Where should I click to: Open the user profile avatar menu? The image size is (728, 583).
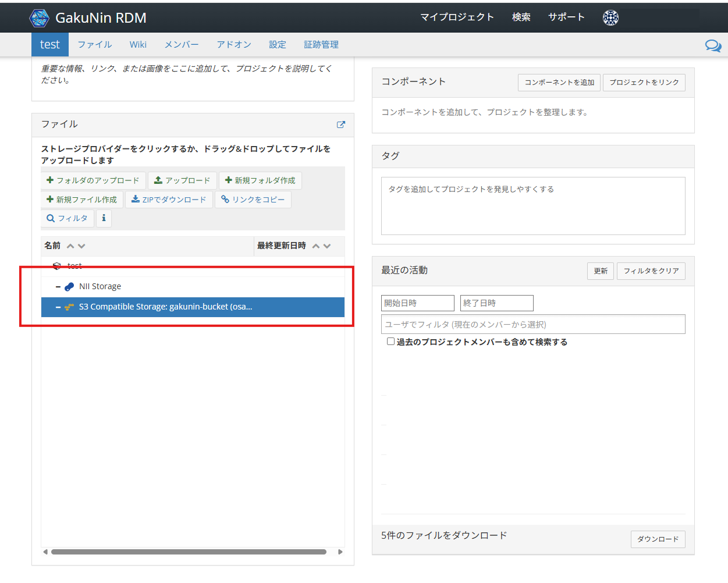[x=610, y=18]
